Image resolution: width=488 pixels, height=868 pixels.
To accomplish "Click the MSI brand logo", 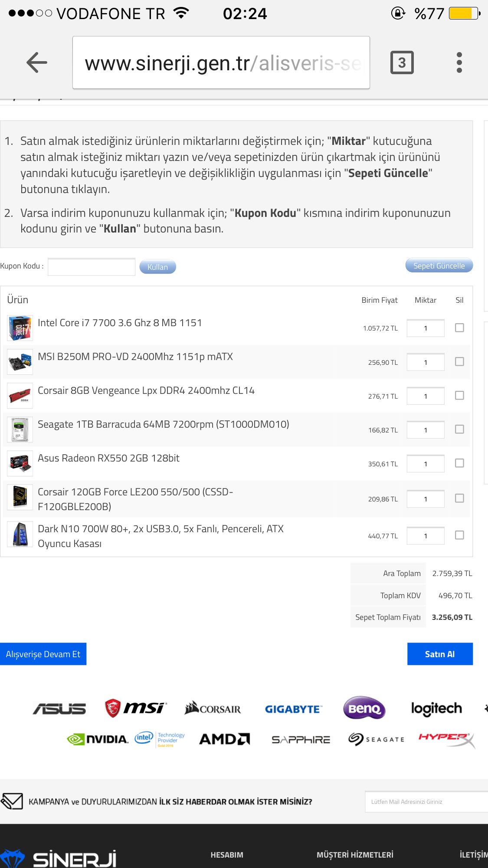I will coord(135,708).
